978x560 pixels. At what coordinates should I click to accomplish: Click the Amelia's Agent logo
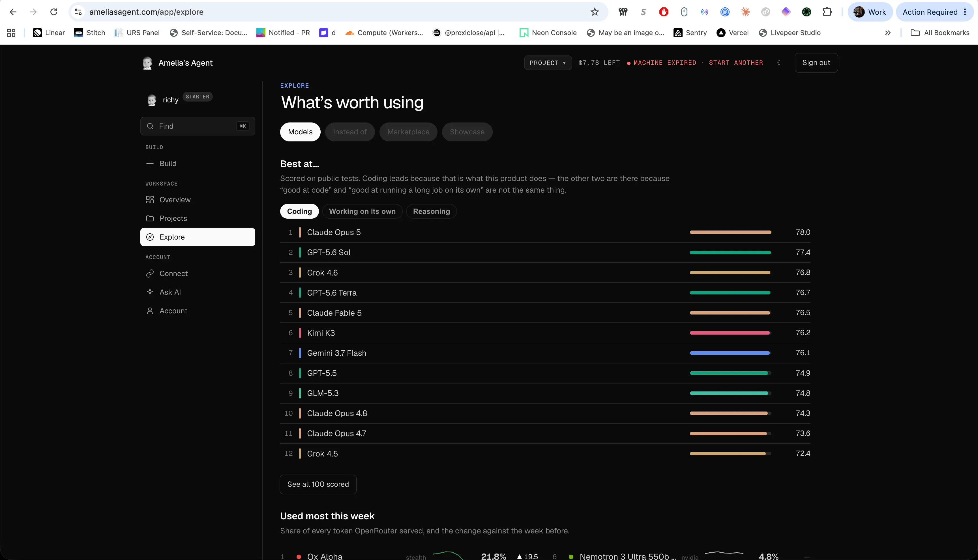tap(147, 63)
